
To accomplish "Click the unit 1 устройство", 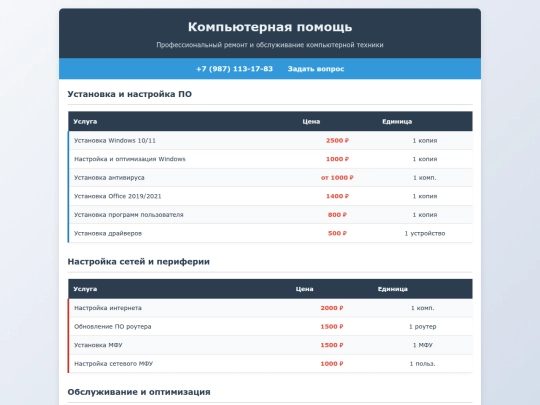I will click(x=425, y=233).
